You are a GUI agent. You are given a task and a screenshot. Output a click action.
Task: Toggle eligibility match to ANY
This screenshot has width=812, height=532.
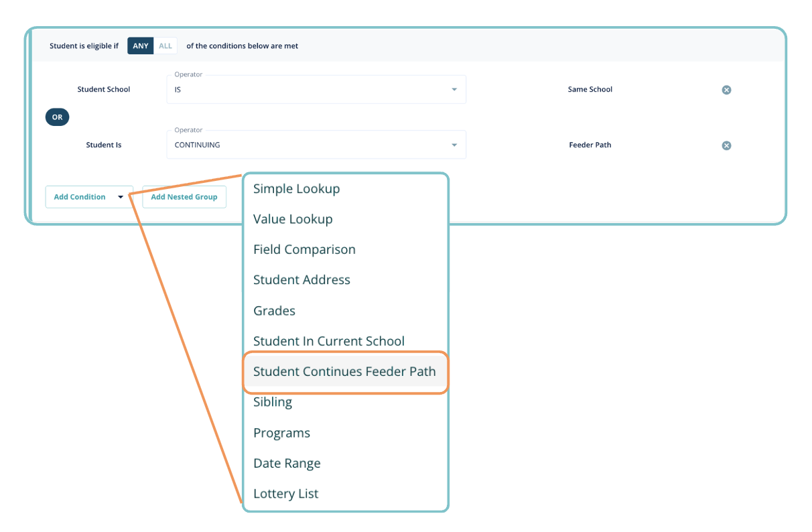pos(141,46)
